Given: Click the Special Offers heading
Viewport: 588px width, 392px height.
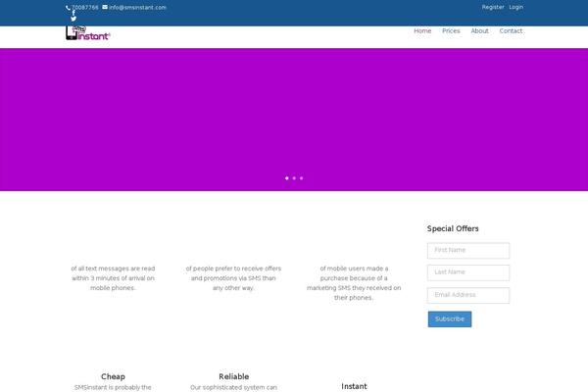Looking at the screenshot, I should (453, 228).
